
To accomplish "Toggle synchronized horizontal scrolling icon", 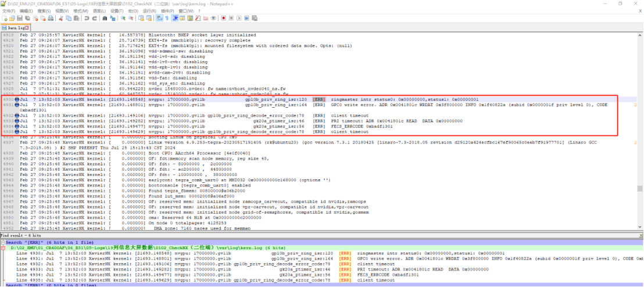I will 149,18.
